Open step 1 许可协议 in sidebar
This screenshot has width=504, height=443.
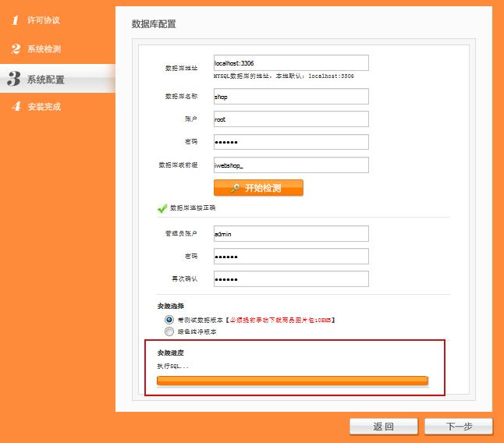(x=35, y=20)
